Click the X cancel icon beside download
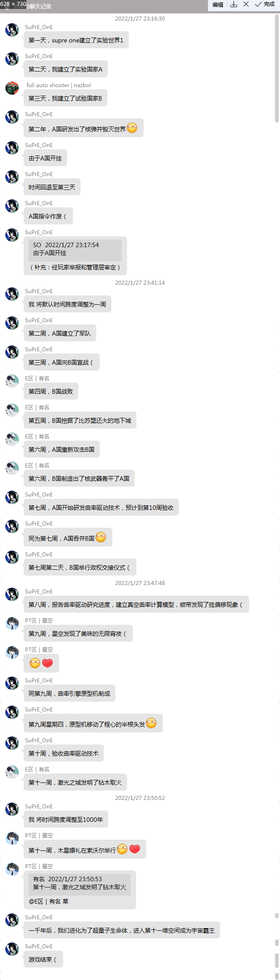Image resolution: width=280 pixels, height=980 pixels. (246, 4)
